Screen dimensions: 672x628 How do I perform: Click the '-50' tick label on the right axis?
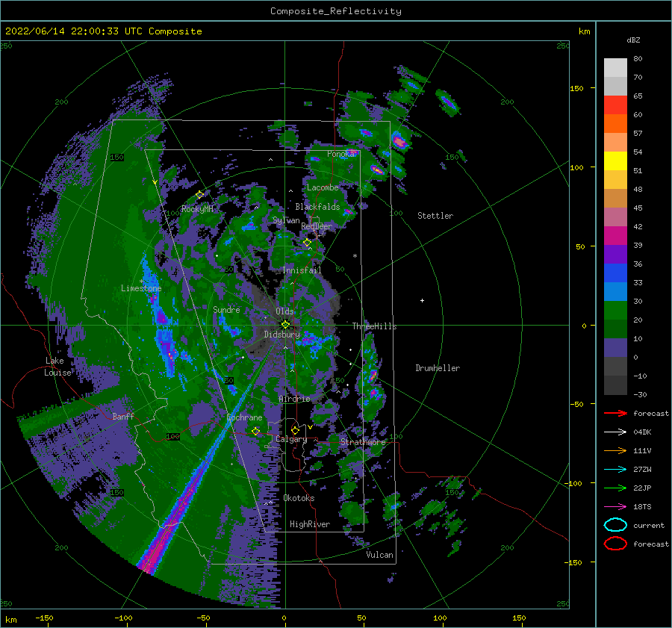579,404
